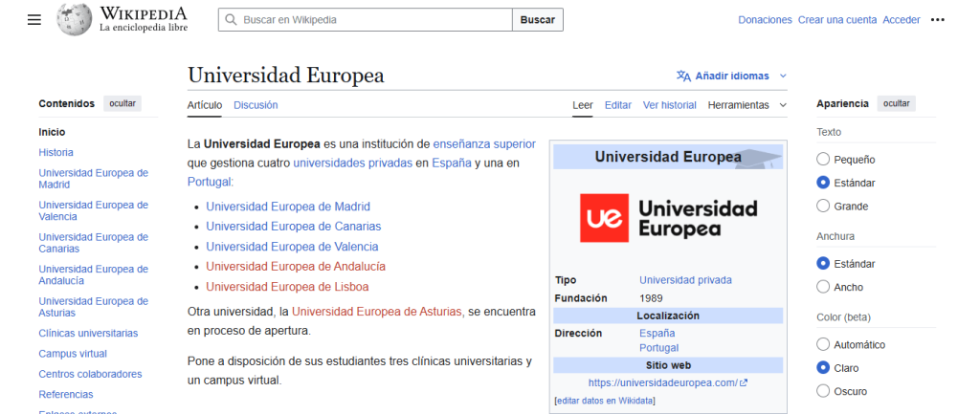Jump to Clínicas universitarias section
The width and height of the screenshot is (980, 414).
pos(88,333)
